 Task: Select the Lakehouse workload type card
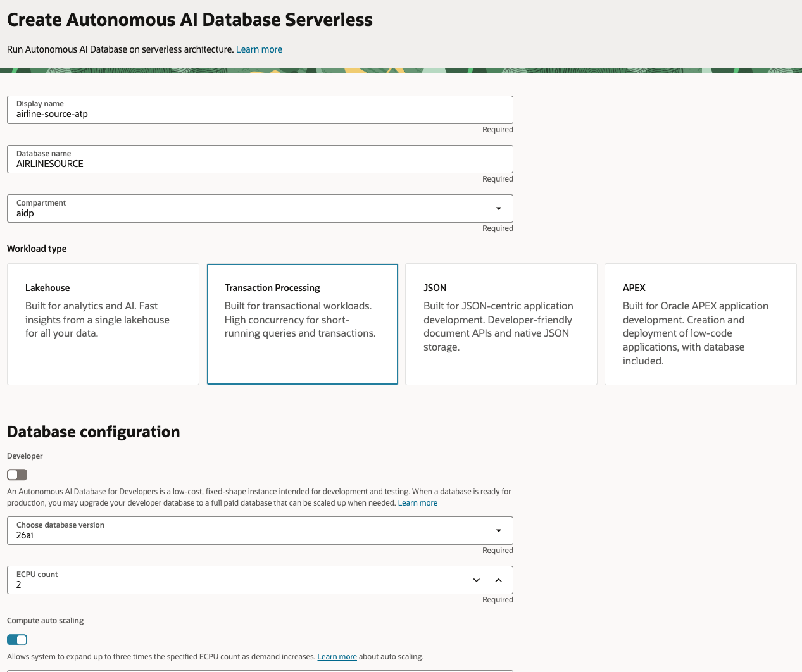click(103, 324)
